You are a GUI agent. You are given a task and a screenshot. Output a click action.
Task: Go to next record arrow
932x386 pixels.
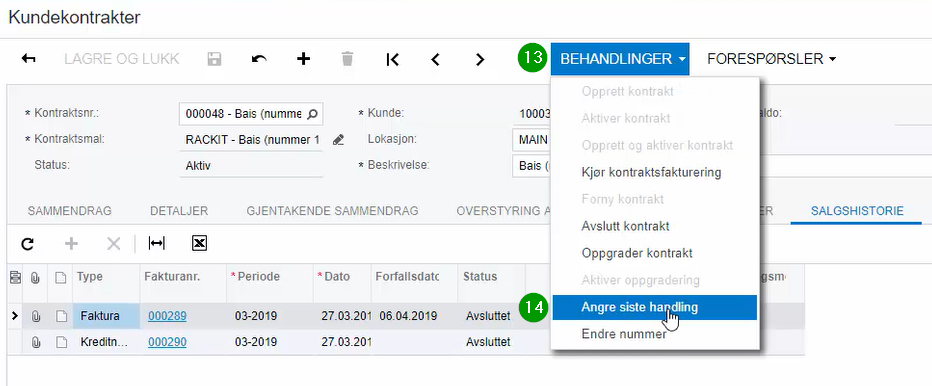point(480,59)
